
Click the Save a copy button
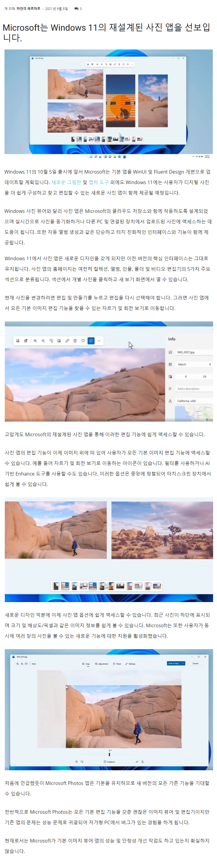pos(174,663)
